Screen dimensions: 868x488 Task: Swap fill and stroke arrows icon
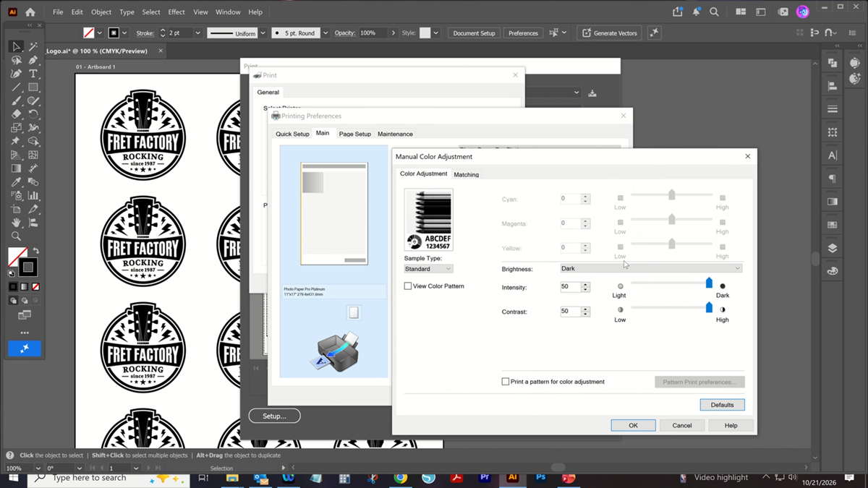(35, 251)
